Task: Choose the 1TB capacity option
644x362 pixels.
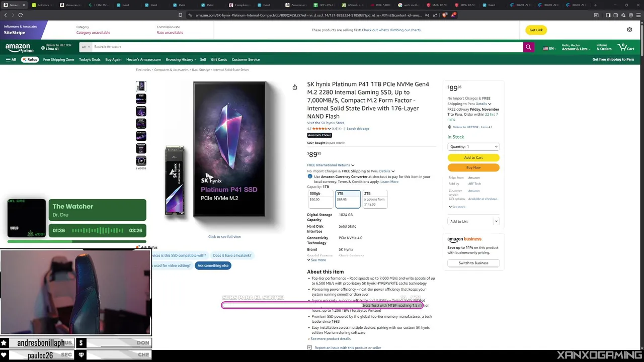Action: click(x=348, y=199)
